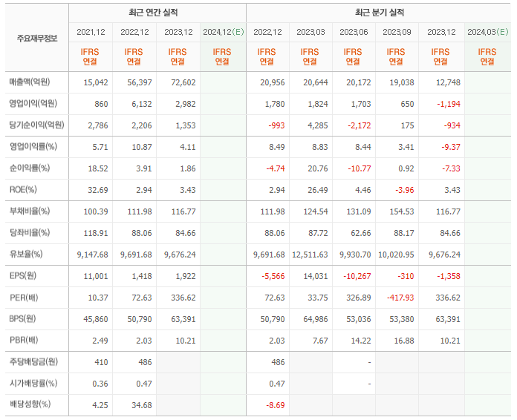Click the 주당배당금(원) row label
The image size is (517, 420).
point(33,361)
